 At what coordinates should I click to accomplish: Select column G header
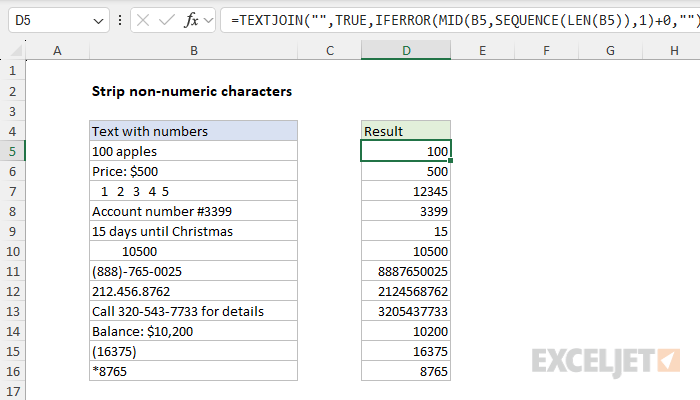[x=610, y=50]
